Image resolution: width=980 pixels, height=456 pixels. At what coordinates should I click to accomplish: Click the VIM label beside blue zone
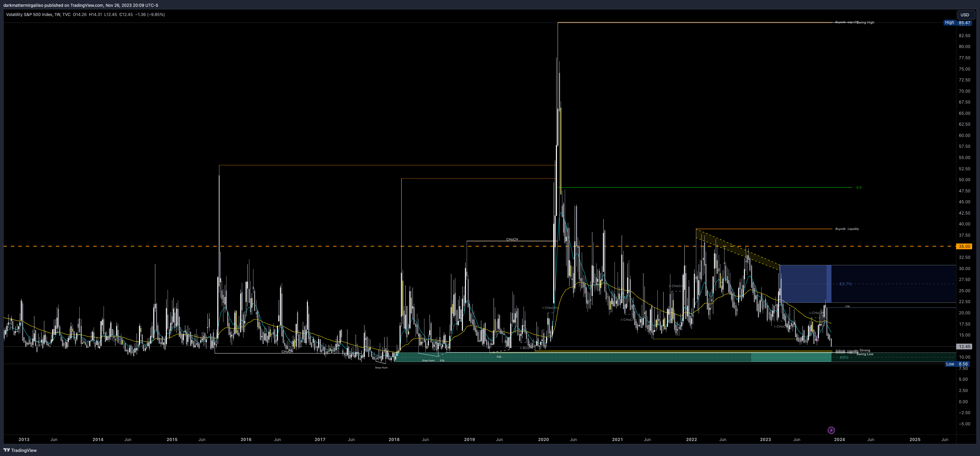coord(847,306)
